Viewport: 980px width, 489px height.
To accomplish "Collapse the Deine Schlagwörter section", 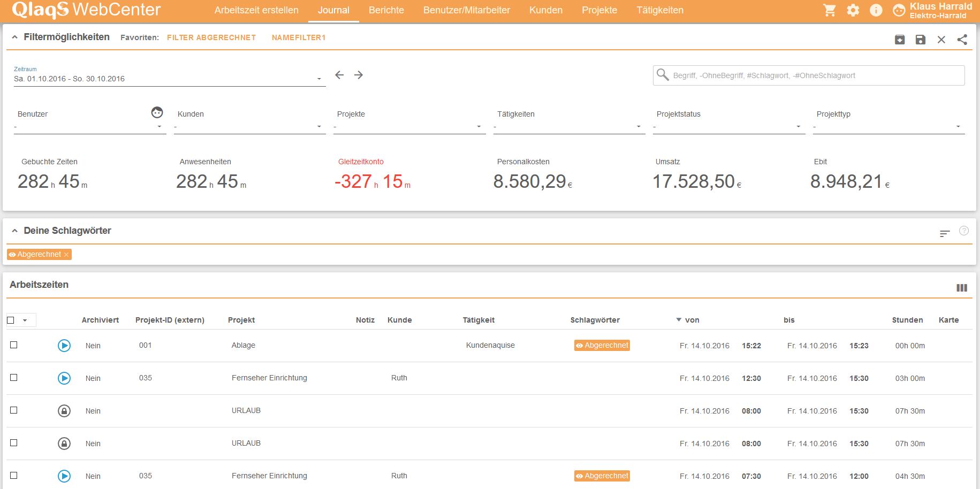I will pyautogui.click(x=15, y=231).
